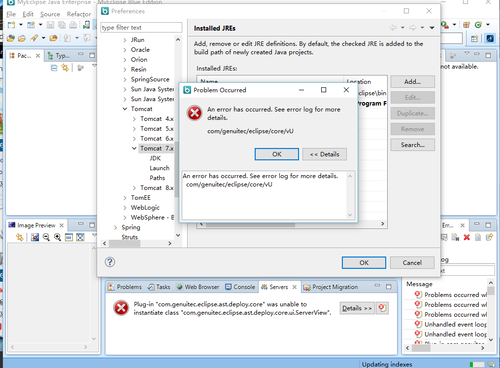This screenshot has width=500, height=368.
Task: Click red error icon in Servers view
Action: point(121,308)
